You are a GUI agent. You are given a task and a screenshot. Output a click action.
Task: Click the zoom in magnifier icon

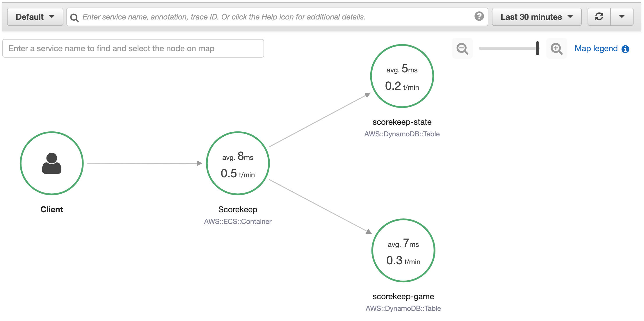point(556,49)
